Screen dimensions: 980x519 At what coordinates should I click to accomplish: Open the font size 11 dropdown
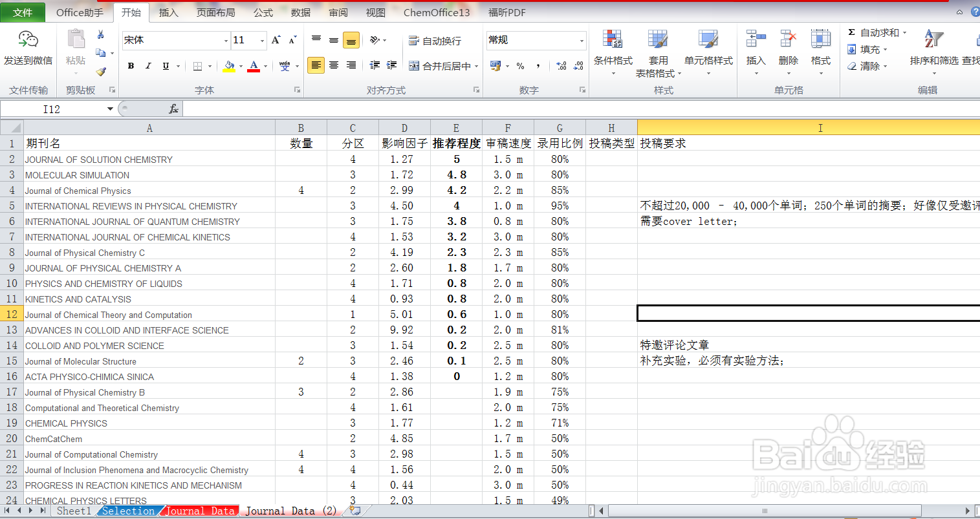(262, 41)
